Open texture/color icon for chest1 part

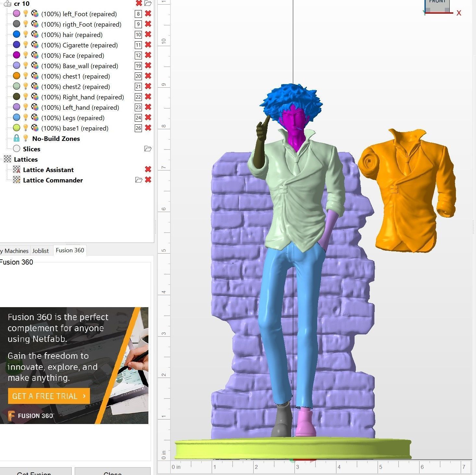tap(35, 76)
